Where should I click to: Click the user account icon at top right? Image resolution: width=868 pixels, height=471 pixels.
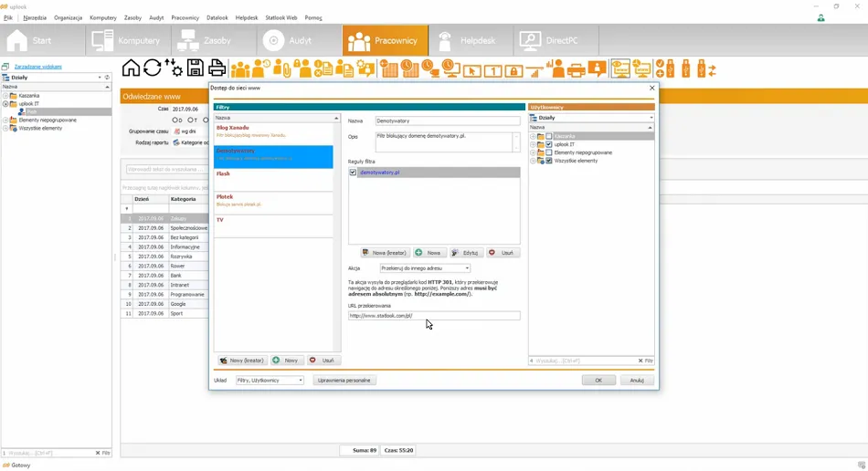[x=820, y=17]
